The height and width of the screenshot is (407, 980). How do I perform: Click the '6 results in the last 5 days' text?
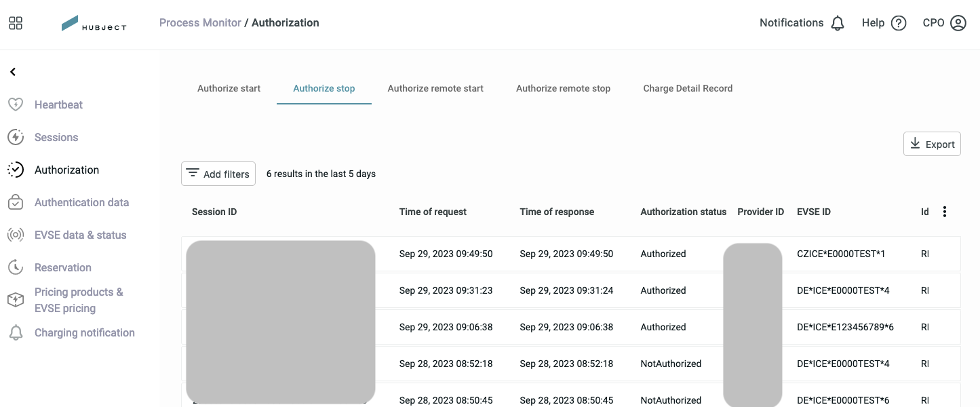point(321,174)
